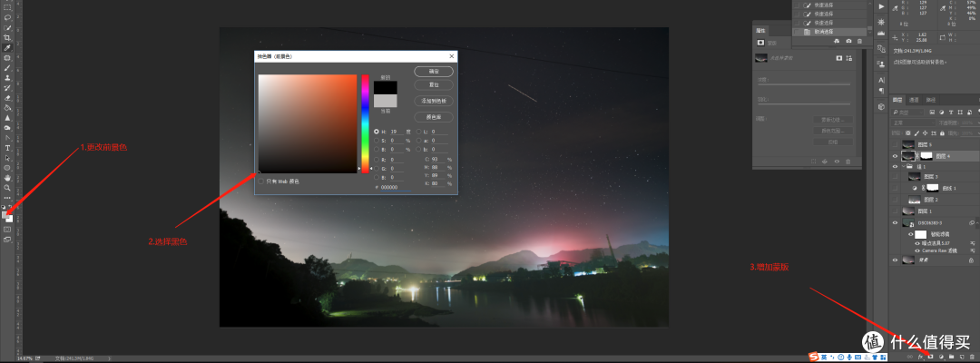Switch to the 路径 Paths tab

(930, 100)
